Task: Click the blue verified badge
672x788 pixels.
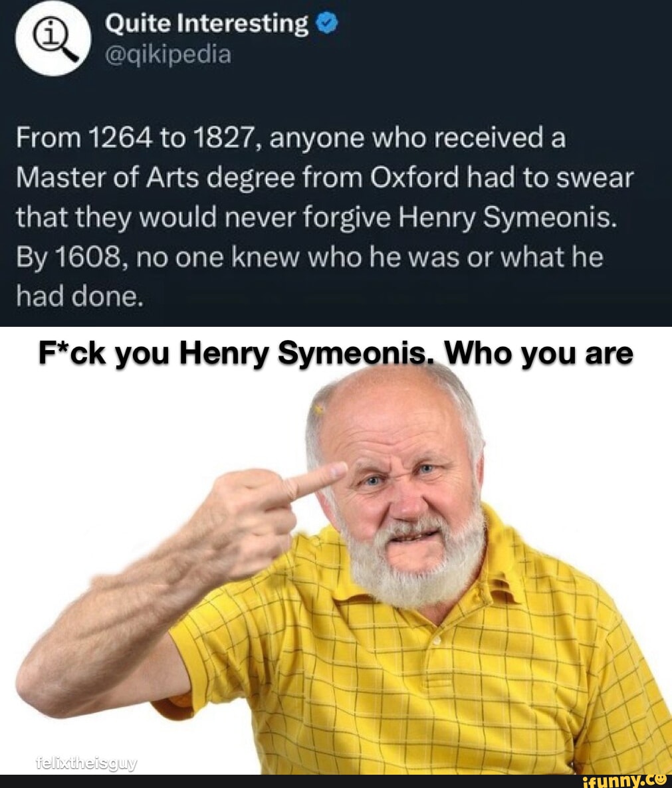Action: 327,24
